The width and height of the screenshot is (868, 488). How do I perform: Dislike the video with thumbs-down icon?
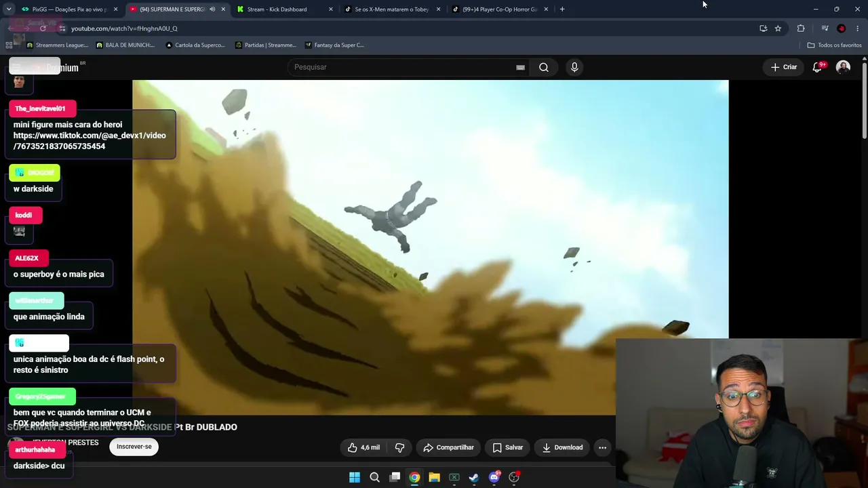pos(399,447)
